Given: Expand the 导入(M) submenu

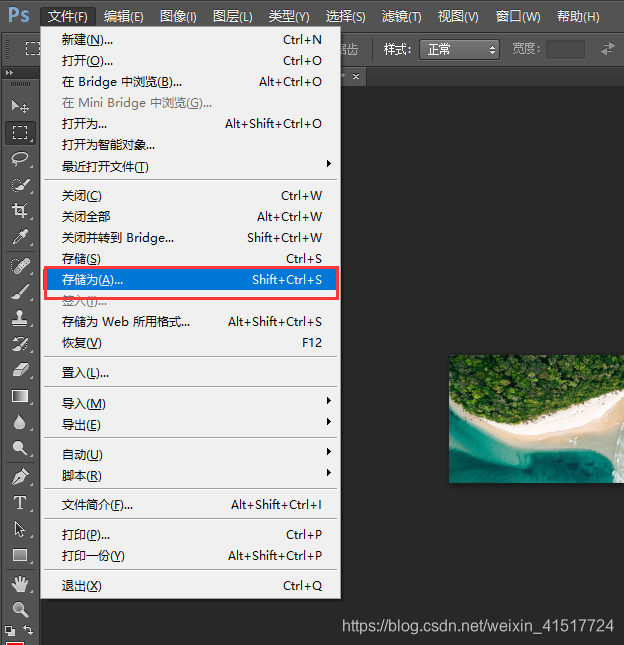Looking at the screenshot, I should (x=191, y=403).
